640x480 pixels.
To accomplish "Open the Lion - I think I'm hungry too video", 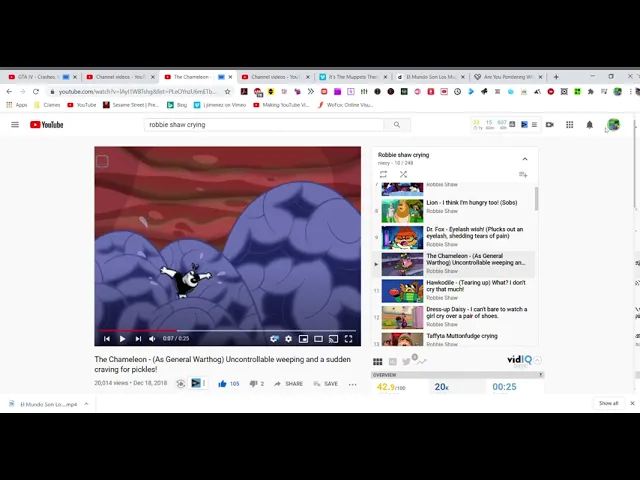I will (455, 210).
